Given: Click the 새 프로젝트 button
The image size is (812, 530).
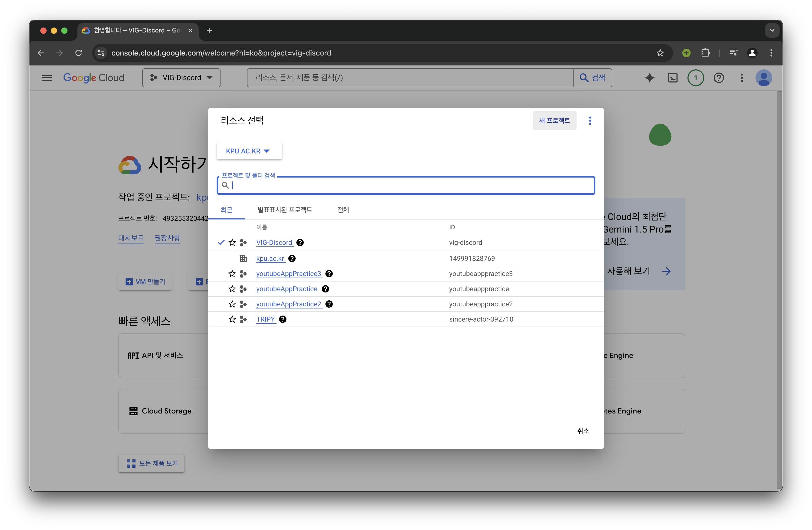Looking at the screenshot, I should tap(554, 120).
